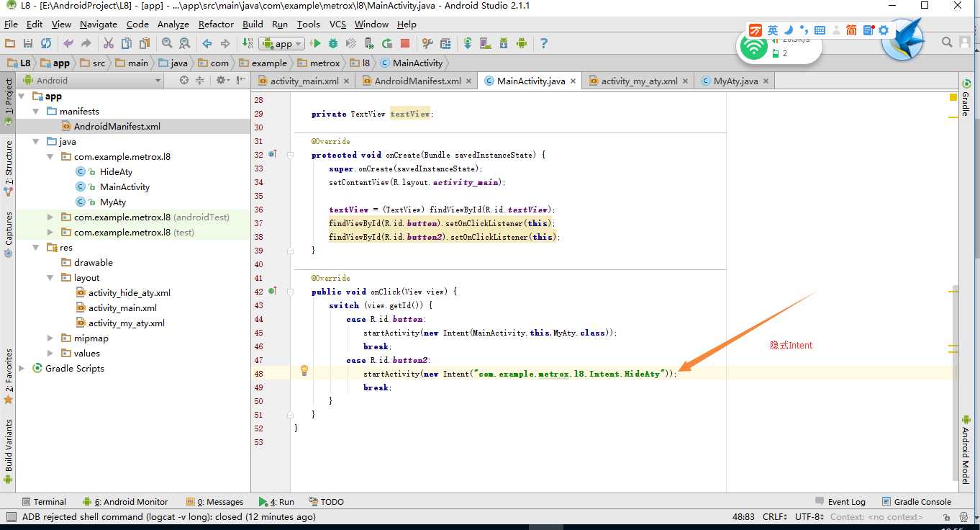Open the Gradle Console button
The image size is (980, 530).
916,502
